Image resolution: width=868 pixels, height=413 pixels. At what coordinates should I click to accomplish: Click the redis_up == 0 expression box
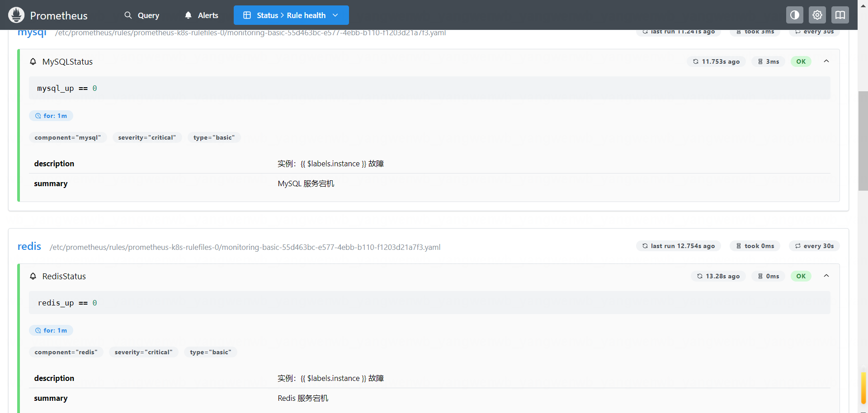coord(429,303)
